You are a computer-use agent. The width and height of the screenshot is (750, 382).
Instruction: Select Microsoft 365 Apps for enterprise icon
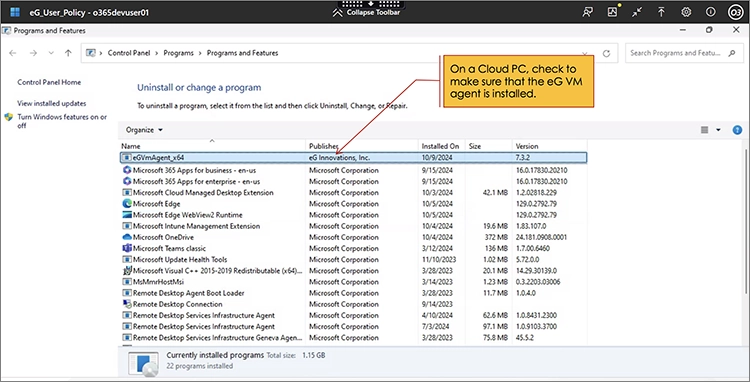point(127,182)
